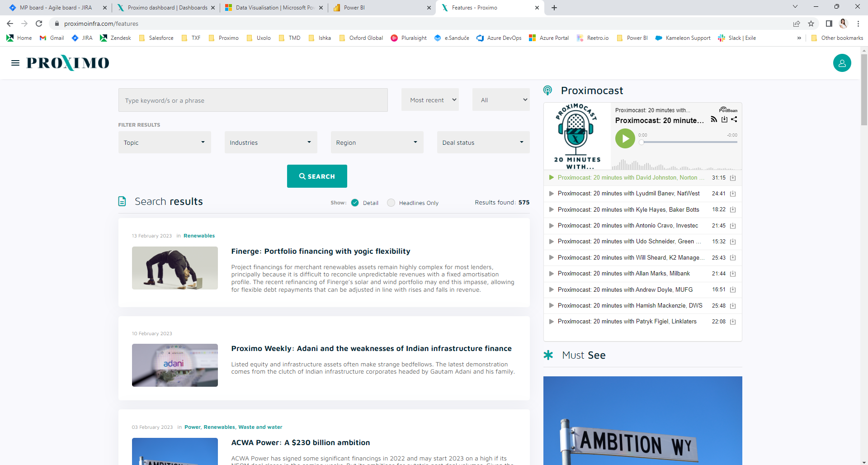
Task: Close the Features - Proximo tab
Action: [537, 8]
